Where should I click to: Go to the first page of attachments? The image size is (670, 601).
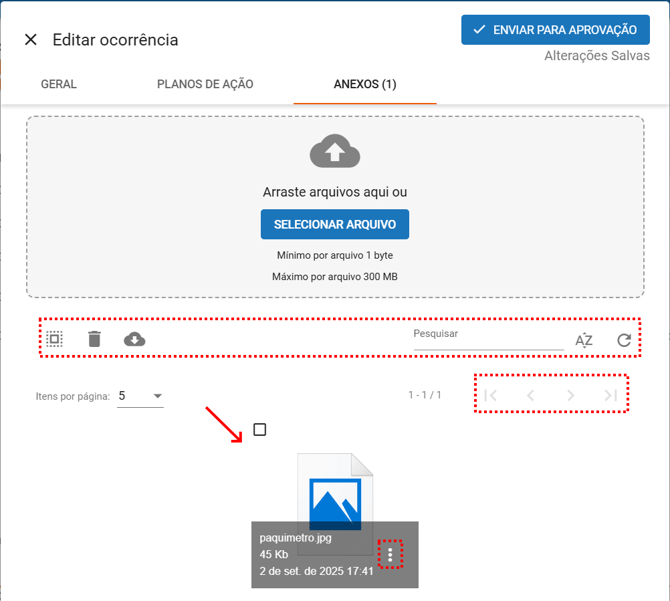(x=491, y=395)
